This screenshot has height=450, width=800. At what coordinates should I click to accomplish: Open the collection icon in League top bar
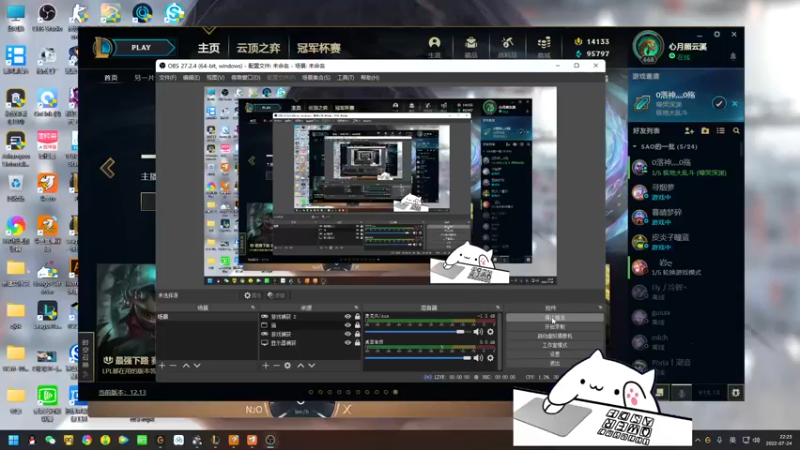click(471, 43)
